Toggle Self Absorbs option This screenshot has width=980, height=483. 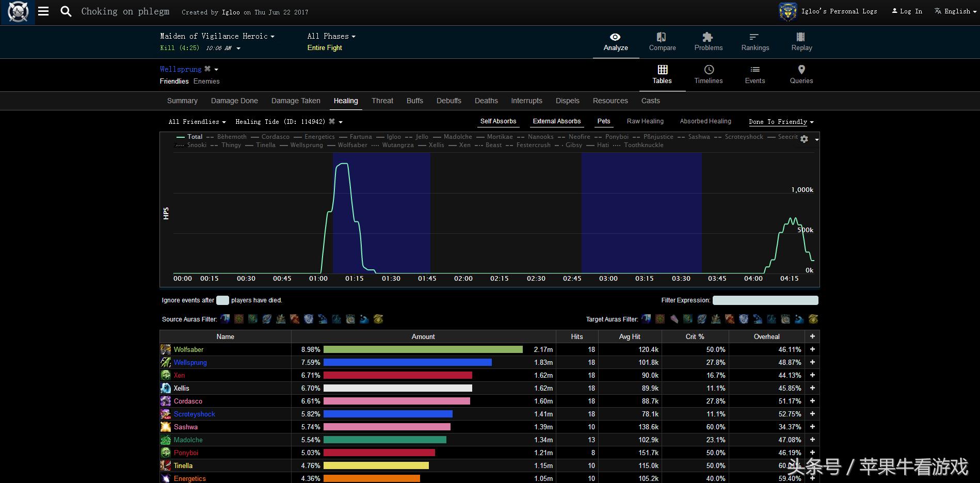pos(498,121)
